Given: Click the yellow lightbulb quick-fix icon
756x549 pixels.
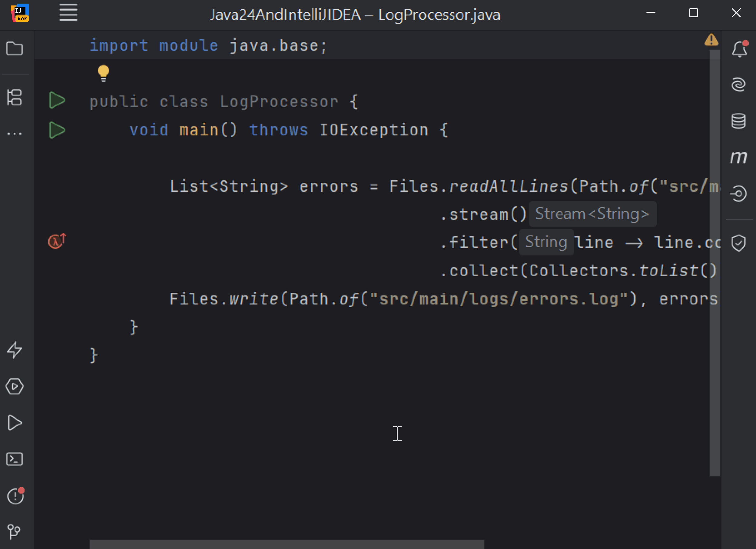Looking at the screenshot, I should [103, 73].
